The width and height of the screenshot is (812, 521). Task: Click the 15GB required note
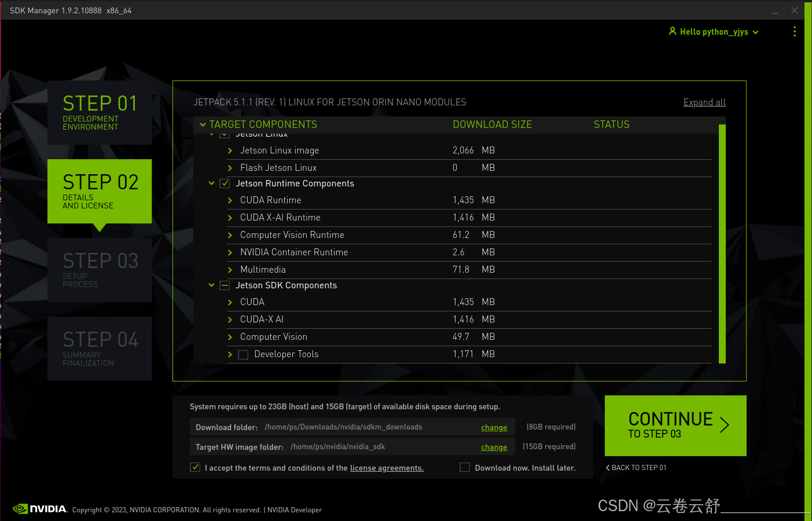[549, 446]
